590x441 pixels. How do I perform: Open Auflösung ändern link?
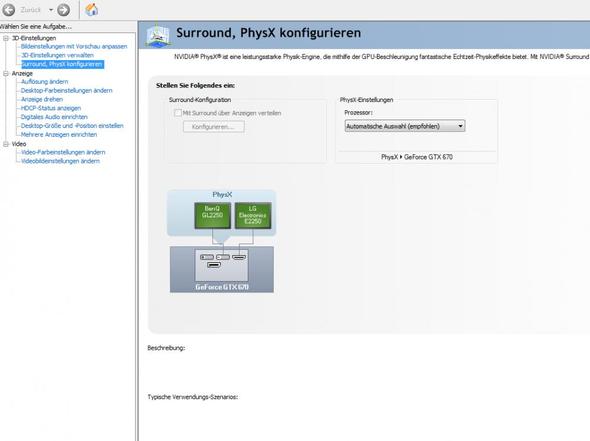44,82
